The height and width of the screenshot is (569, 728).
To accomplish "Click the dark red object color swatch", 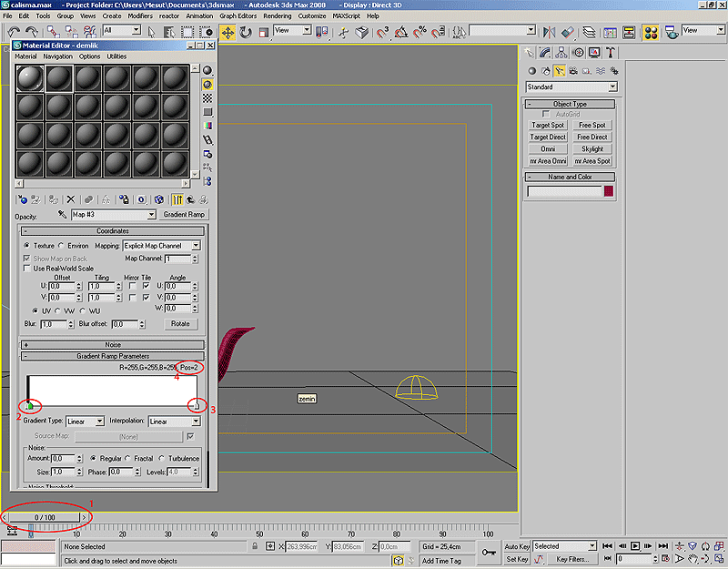I will 608,191.
